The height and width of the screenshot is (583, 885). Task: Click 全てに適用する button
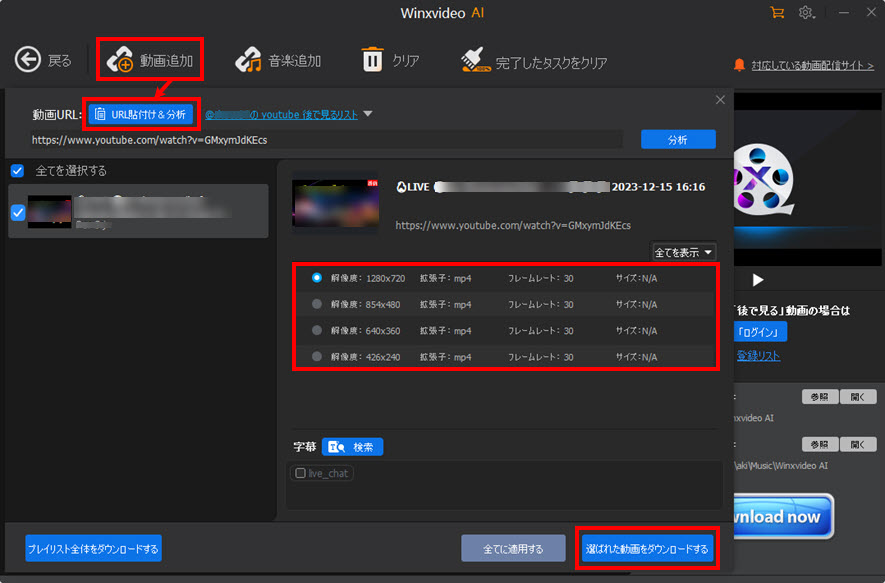[x=513, y=548]
